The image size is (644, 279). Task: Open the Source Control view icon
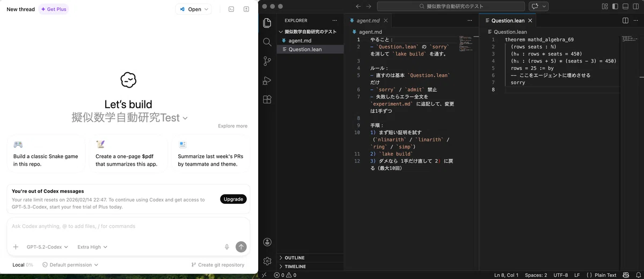coord(267,61)
